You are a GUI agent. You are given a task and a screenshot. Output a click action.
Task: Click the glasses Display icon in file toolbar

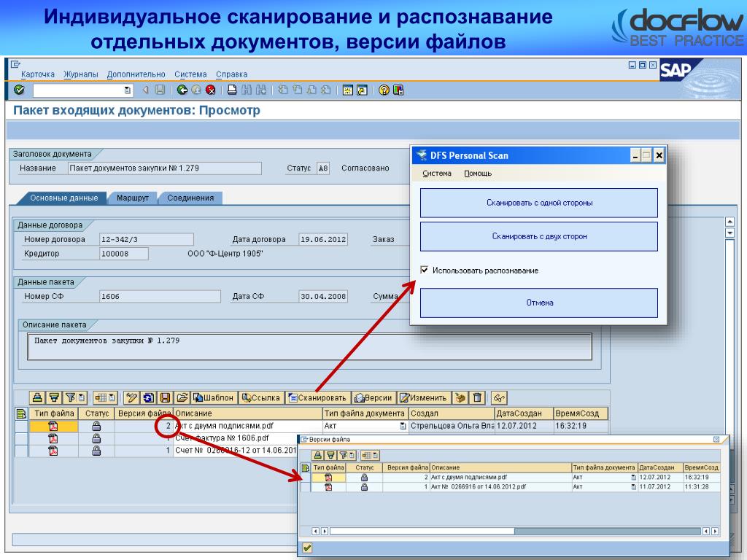tap(498, 397)
